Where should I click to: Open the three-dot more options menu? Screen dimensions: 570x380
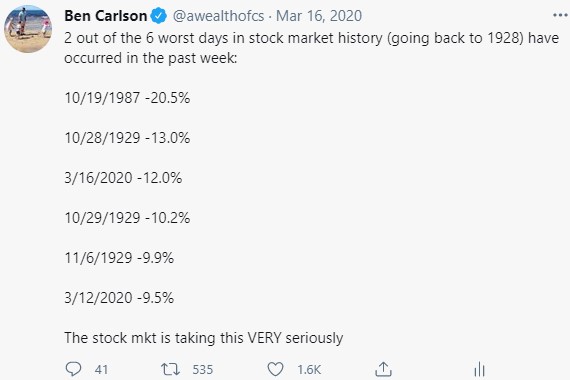click(560, 15)
